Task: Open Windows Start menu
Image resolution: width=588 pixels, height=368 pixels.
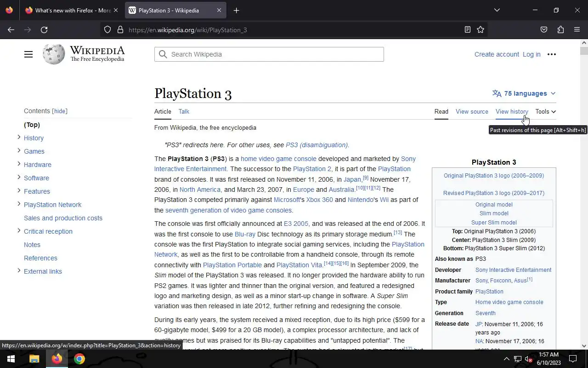Action: point(11,359)
